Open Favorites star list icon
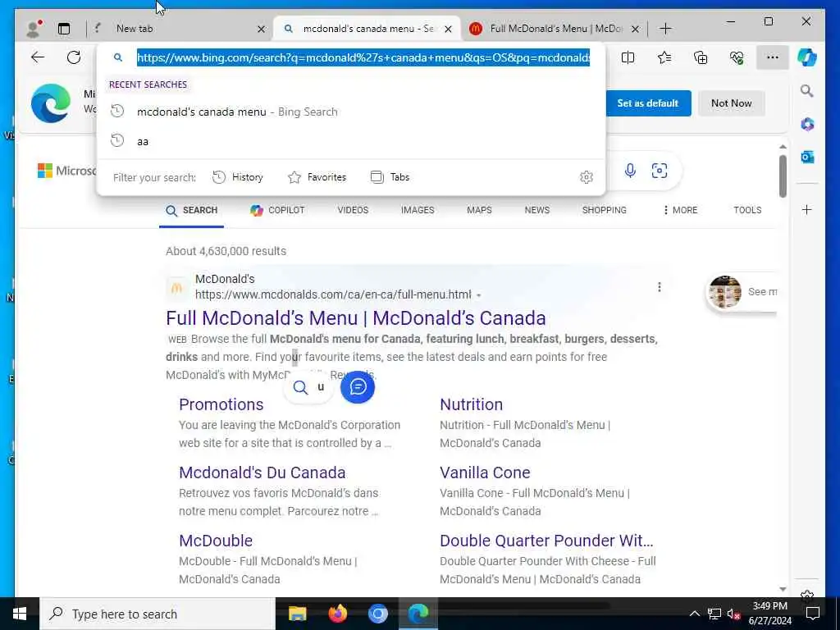Viewport: 840px width, 630px height. pos(664,57)
